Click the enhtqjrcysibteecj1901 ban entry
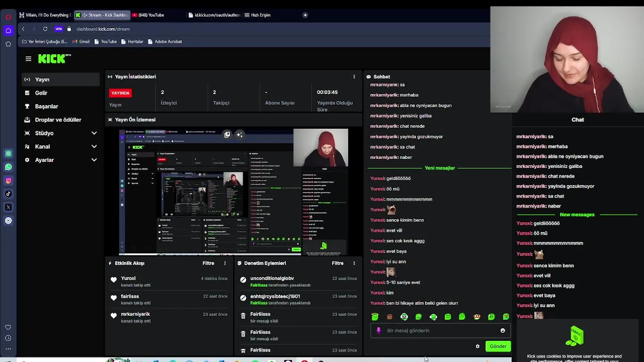The width and height of the screenshot is (644, 362). pyautogui.click(x=298, y=300)
